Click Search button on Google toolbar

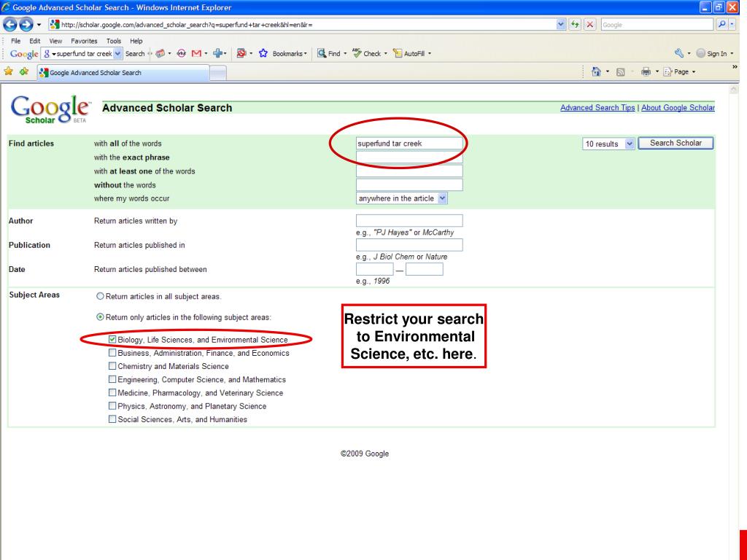(135, 54)
